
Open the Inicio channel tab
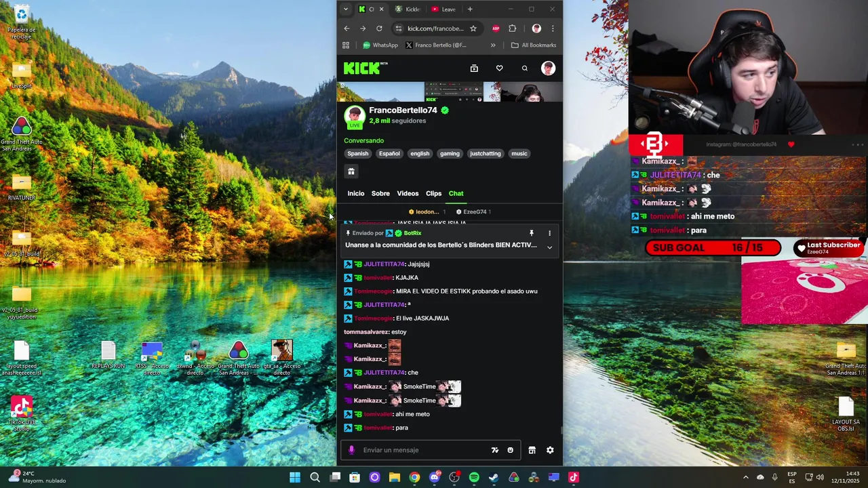(356, 194)
